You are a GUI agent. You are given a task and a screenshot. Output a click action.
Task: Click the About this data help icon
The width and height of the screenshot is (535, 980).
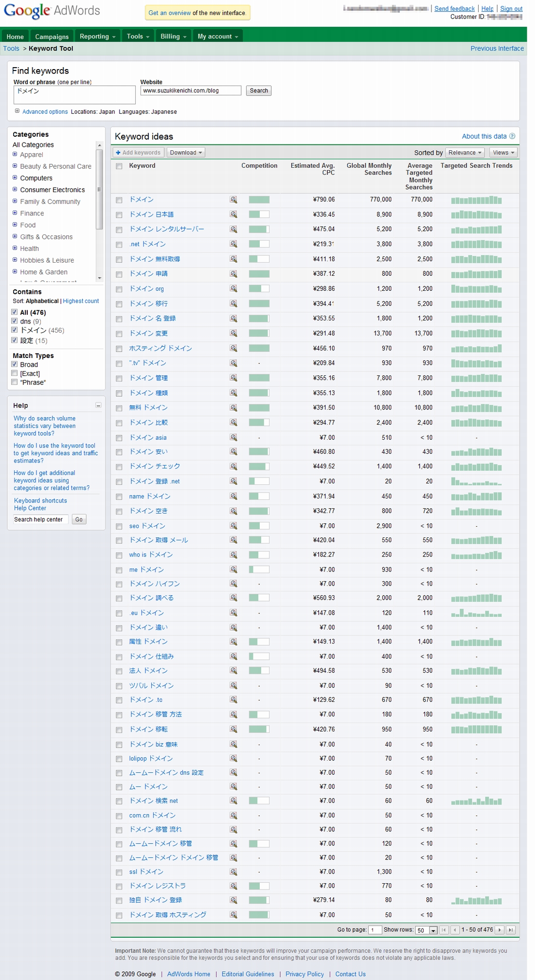(512, 136)
